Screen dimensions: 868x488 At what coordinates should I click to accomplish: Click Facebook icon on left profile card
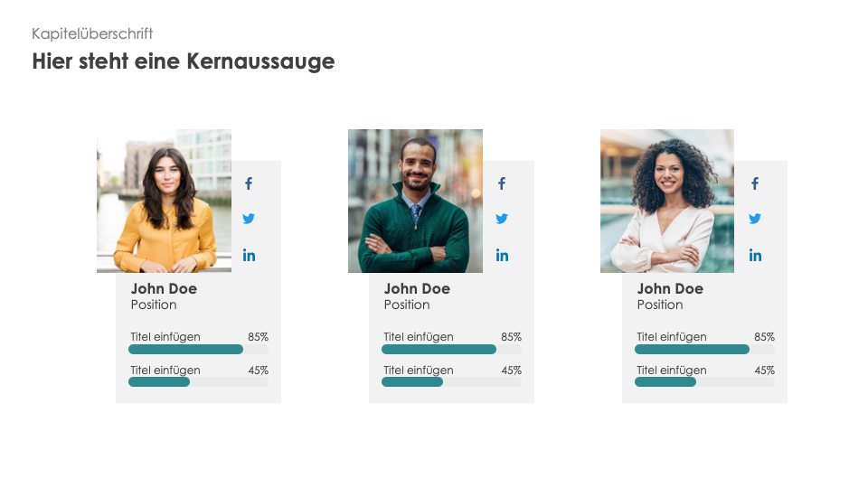pos(249,183)
